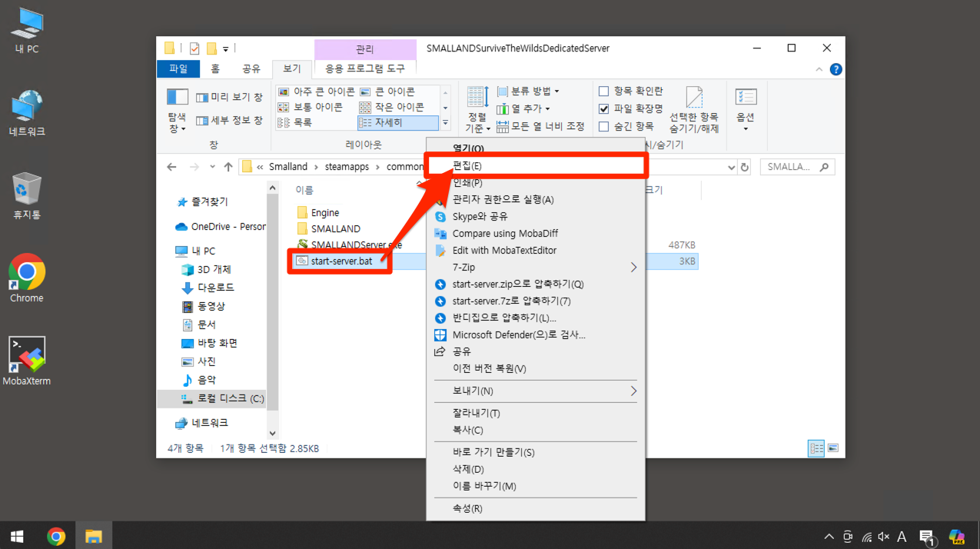
Task: Choose 속성(R) in the context menu
Action: click(536, 509)
